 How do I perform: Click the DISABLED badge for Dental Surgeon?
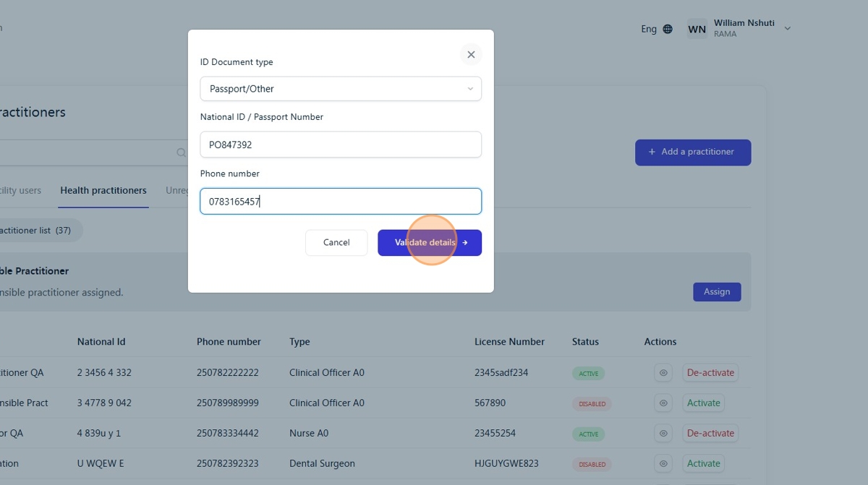point(592,465)
